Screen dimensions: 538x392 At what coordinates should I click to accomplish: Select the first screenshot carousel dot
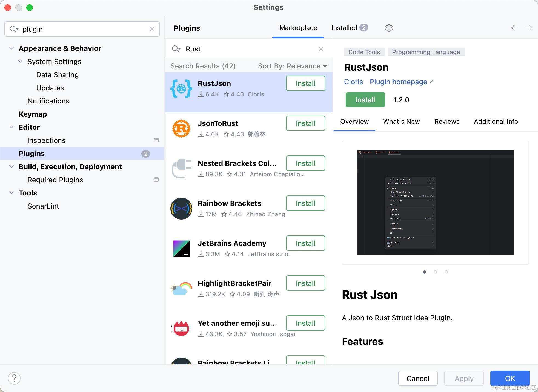click(x=424, y=272)
